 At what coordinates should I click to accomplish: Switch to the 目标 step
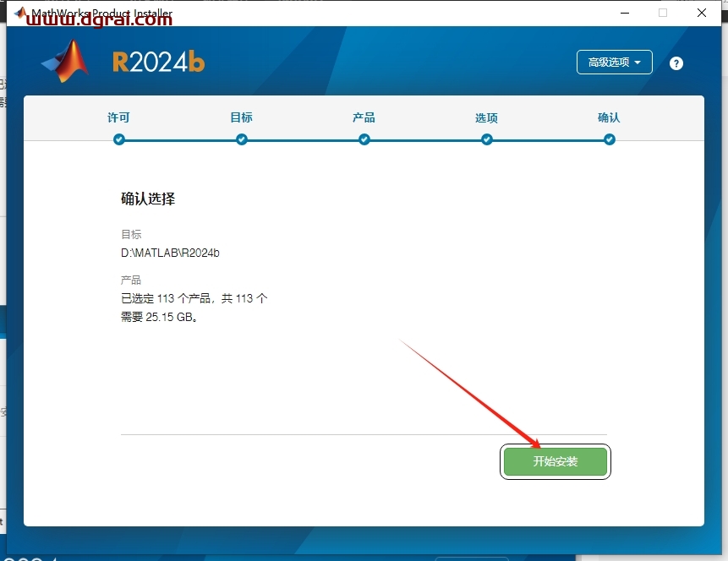coord(241,119)
